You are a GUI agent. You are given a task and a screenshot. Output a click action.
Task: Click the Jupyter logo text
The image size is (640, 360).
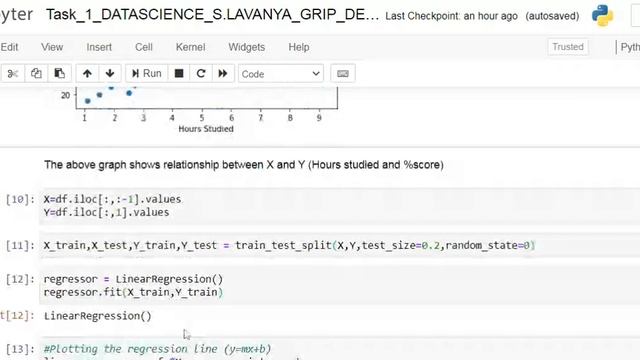click(x=16, y=15)
